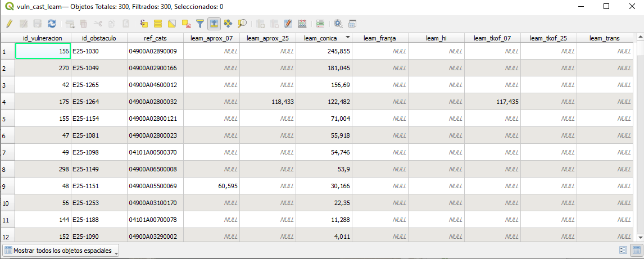Select row number 12 header
Viewport: 644px width, 259px height.
(7, 237)
